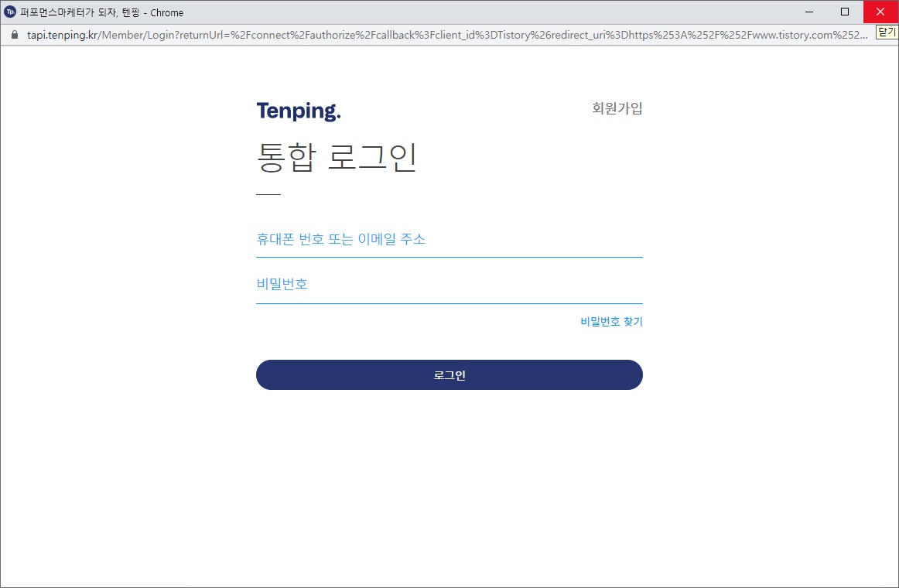
Task: Click the lock icon in address bar
Action: coord(15,35)
